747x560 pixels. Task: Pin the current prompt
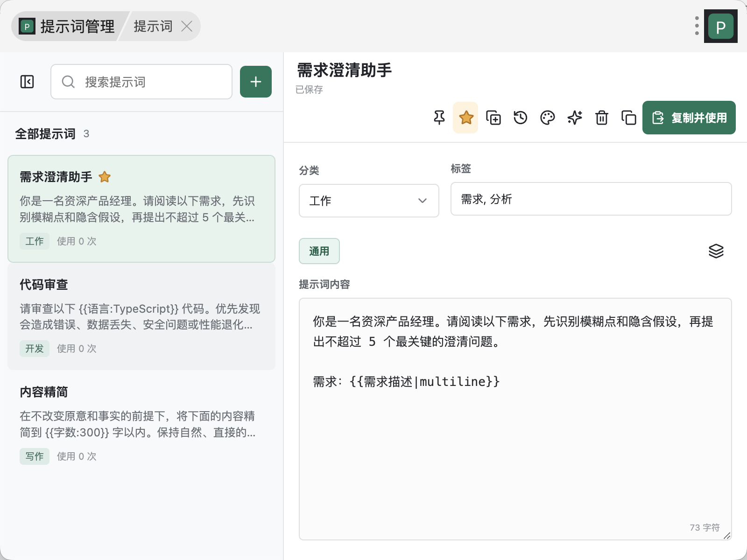(439, 118)
